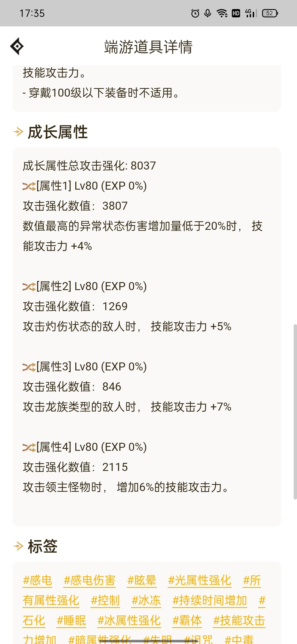Image resolution: width=297 pixels, height=644 pixels.
Task: Tap shuffle icon beside 属性1
Action: [29, 186]
